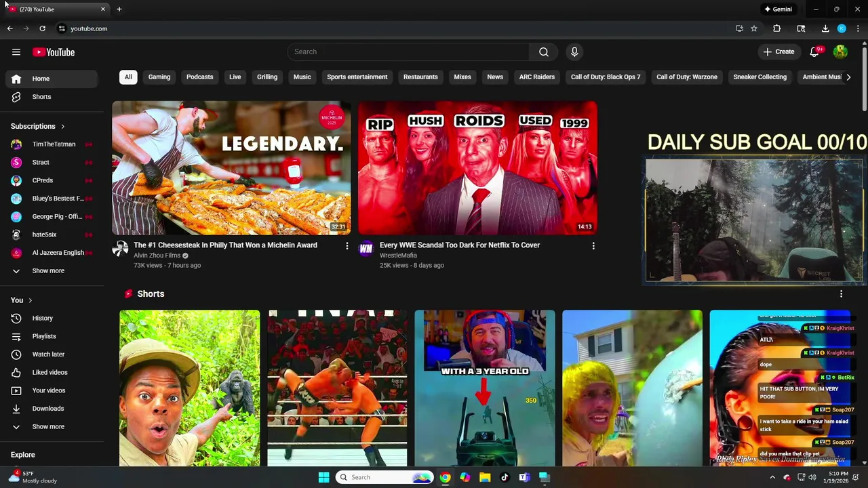Image resolution: width=868 pixels, height=488 pixels.
Task: Play the 'With a 3 year old' Short
Action: (x=485, y=388)
